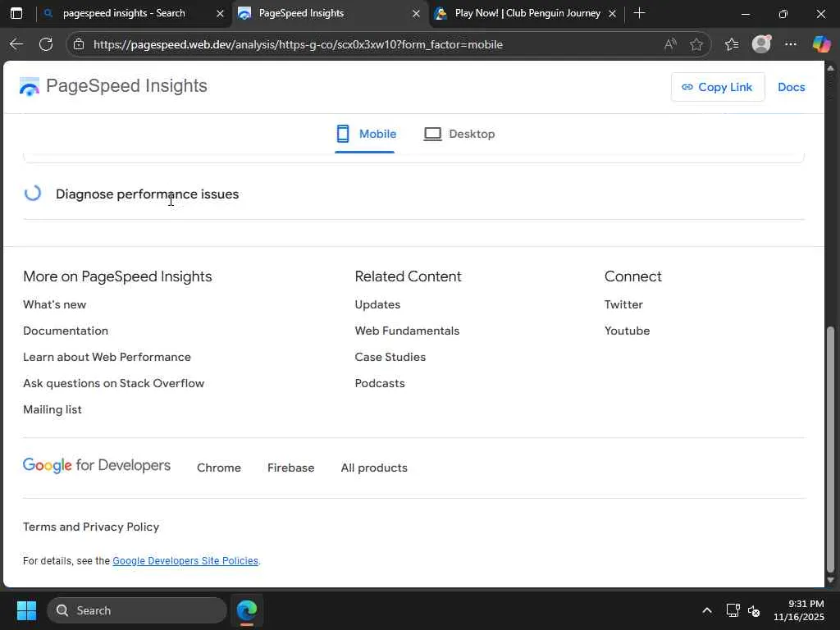Open the taskbar clock and date
This screenshot has height=630, width=840.
click(x=798, y=610)
